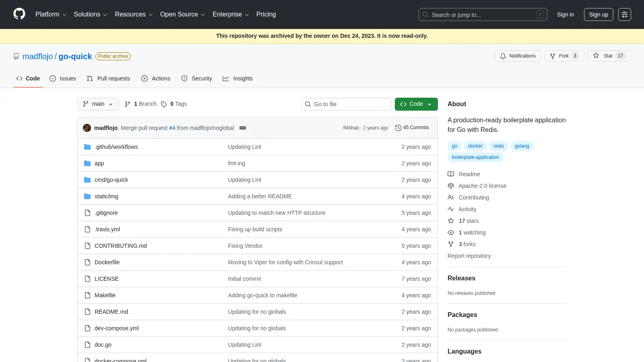Click the bell icon in Notifications
This screenshot has width=644, height=362.
pyautogui.click(x=503, y=56)
